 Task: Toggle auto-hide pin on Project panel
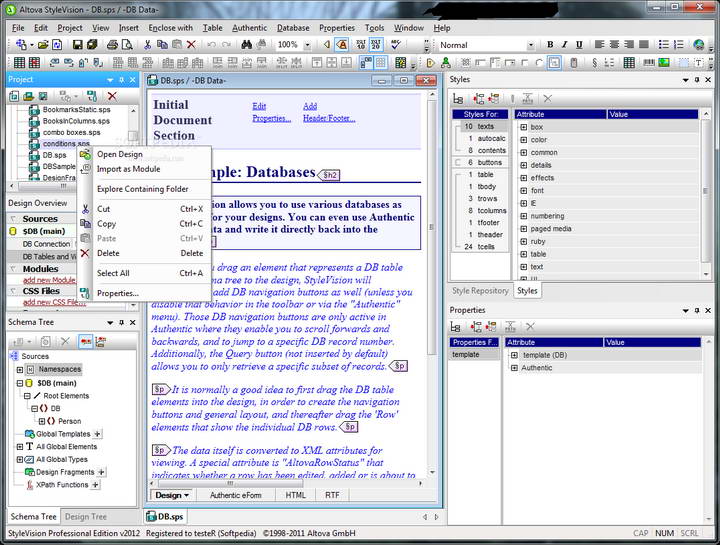(x=119, y=79)
